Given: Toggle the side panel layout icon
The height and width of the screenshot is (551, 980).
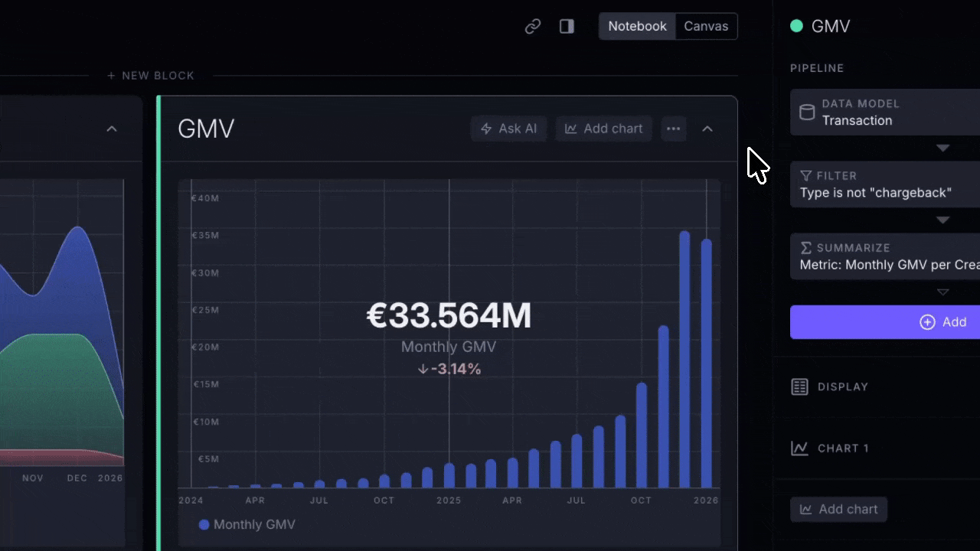Looking at the screenshot, I should click(567, 27).
